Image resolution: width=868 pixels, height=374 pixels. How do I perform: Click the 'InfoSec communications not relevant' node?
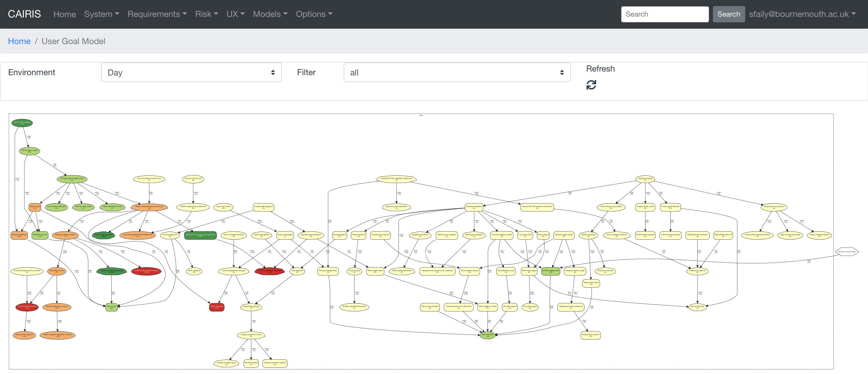(149, 208)
